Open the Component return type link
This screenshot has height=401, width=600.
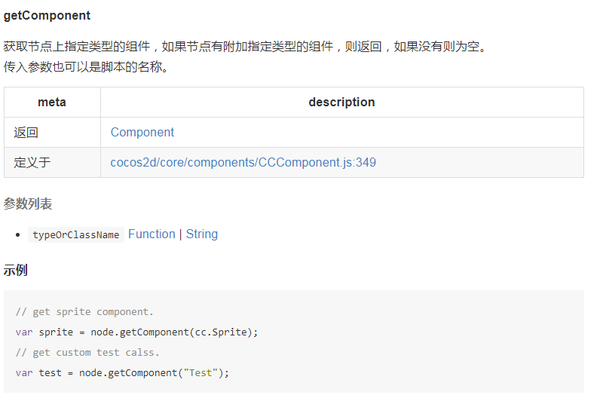click(x=142, y=132)
